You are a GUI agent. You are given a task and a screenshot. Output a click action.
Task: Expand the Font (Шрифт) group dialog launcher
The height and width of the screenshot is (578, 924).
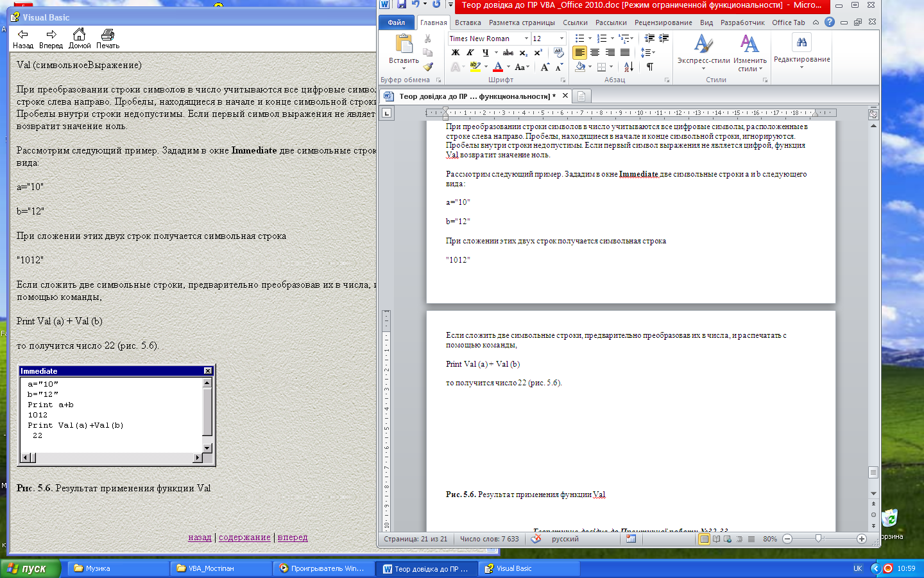pos(563,80)
